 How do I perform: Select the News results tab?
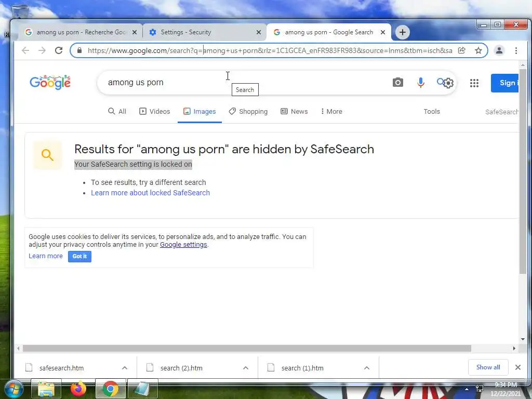coord(294,111)
